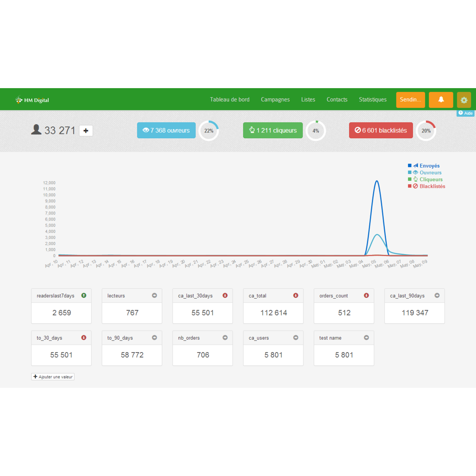476x476 pixels.
Task: Click the notification bell icon
Action: [441, 100]
